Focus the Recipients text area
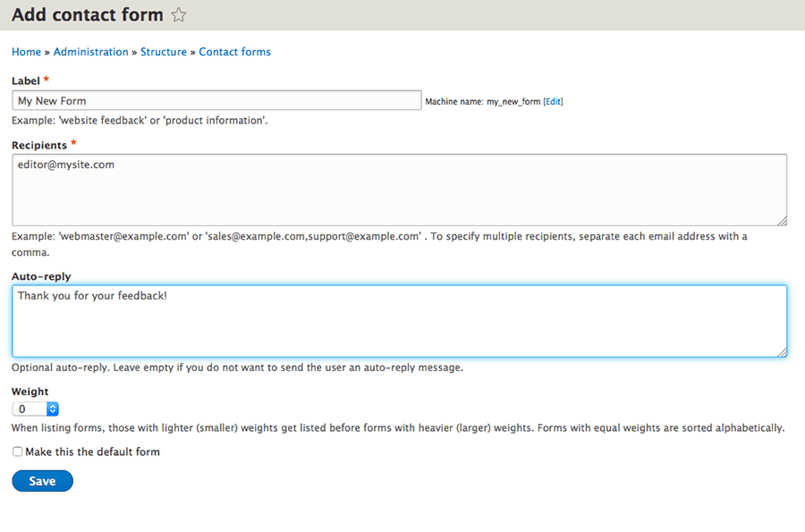The width and height of the screenshot is (805, 532). point(400,190)
